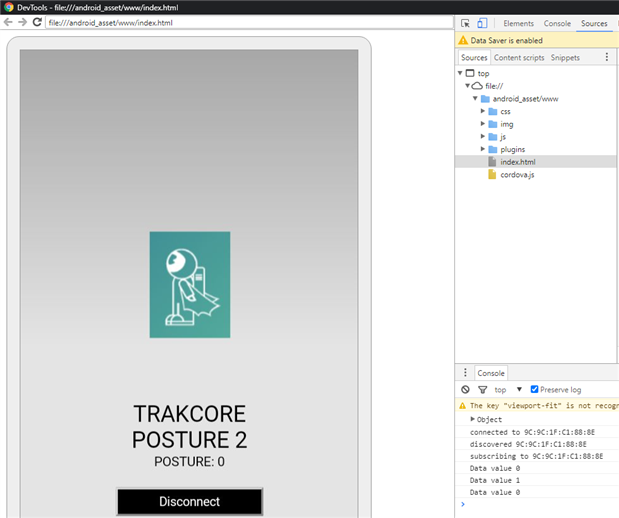The height and width of the screenshot is (518, 619).
Task: Expand the css folder
Action: coord(483,111)
